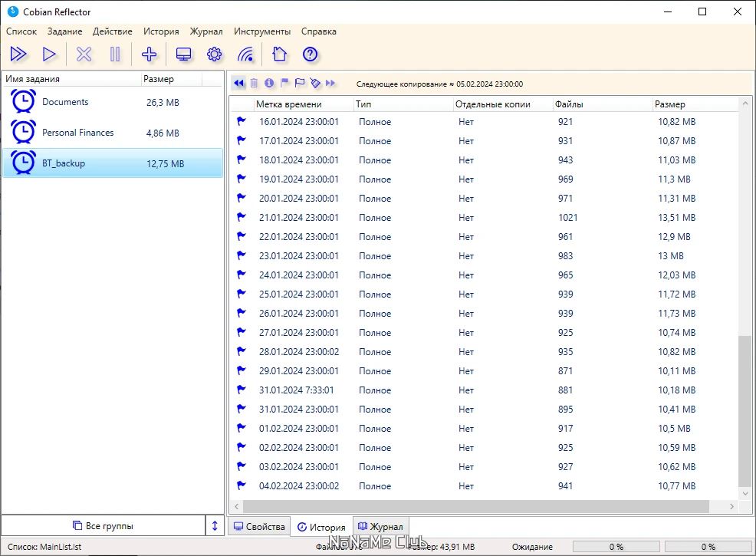756x556 pixels.
Task: Switch to the Свойства tab
Action: coord(261,527)
